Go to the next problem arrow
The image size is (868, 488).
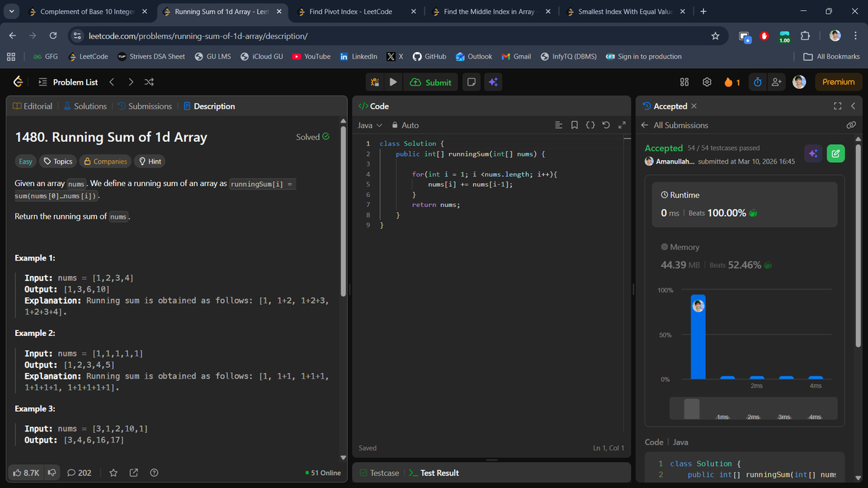click(x=131, y=82)
